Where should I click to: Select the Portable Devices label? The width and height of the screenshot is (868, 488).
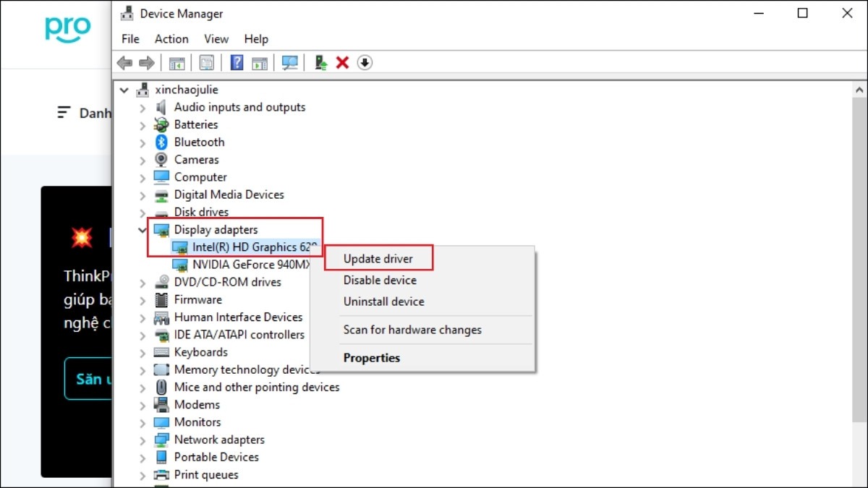pyautogui.click(x=216, y=458)
